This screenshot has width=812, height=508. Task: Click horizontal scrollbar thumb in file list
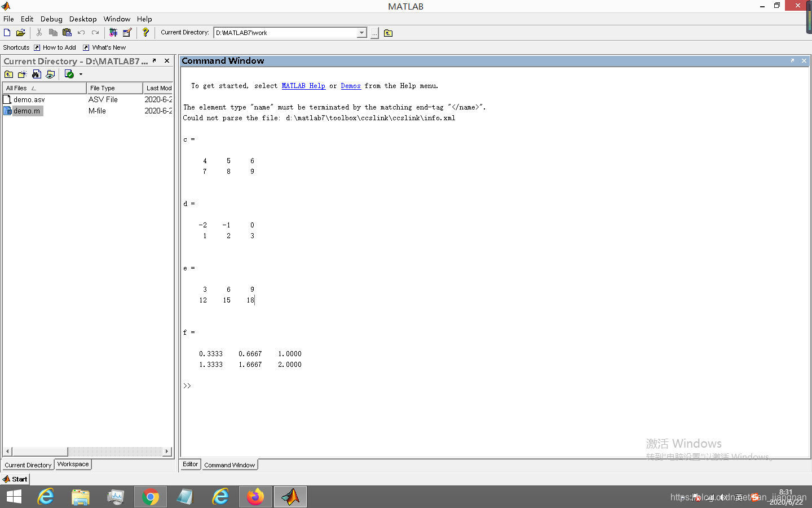[39, 452]
